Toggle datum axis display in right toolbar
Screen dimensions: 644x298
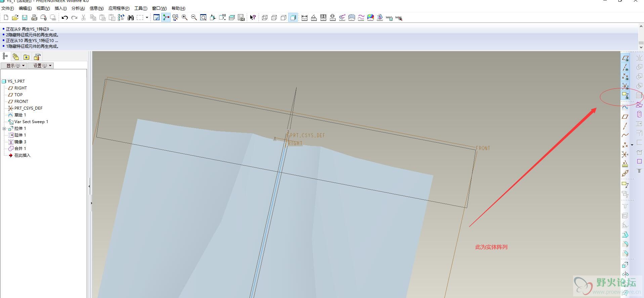(625, 67)
